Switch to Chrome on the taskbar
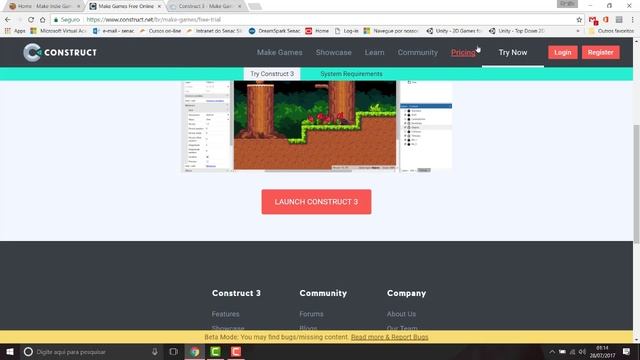640x360 pixels. [195, 352]
